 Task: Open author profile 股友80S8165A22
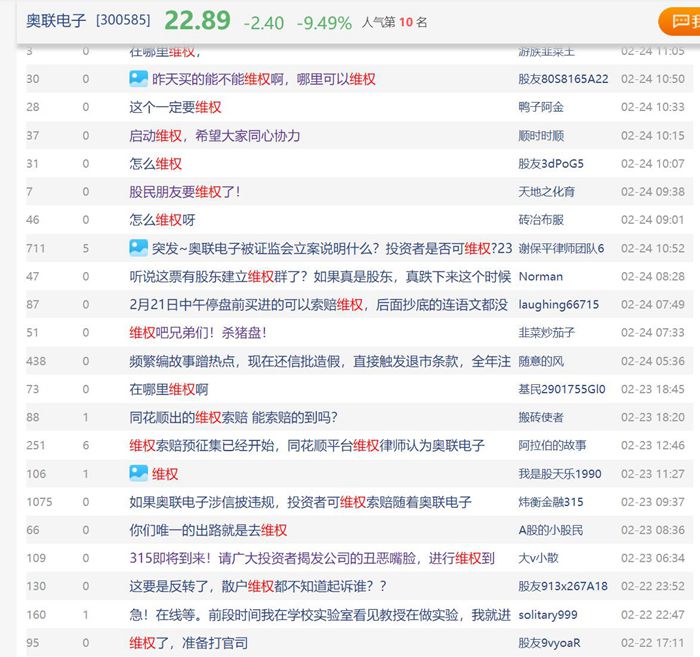point(563,79)
